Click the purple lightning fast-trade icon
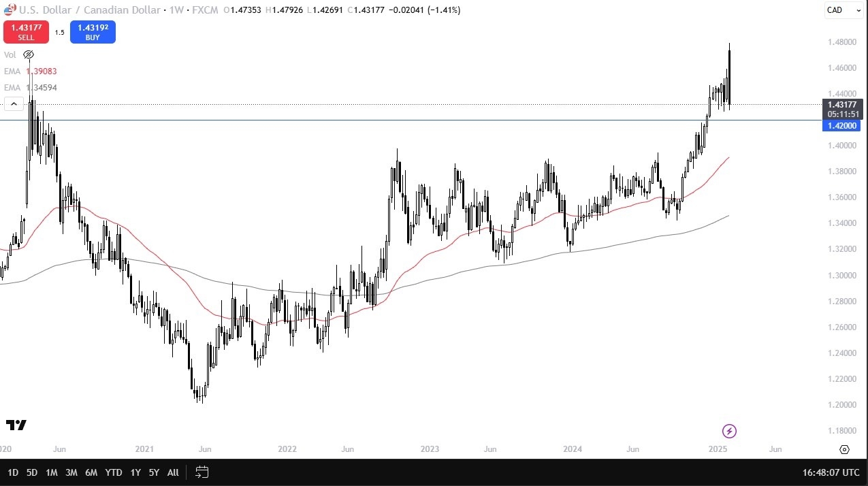The height and width of the screenshot is (486, 868). (729, 431)
